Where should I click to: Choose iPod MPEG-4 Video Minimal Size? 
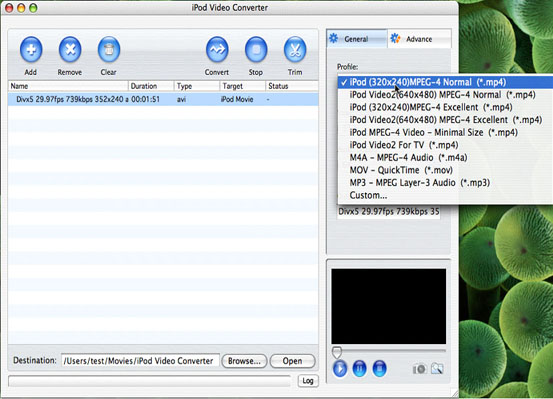pyautogui.click(x=445, y=133)
